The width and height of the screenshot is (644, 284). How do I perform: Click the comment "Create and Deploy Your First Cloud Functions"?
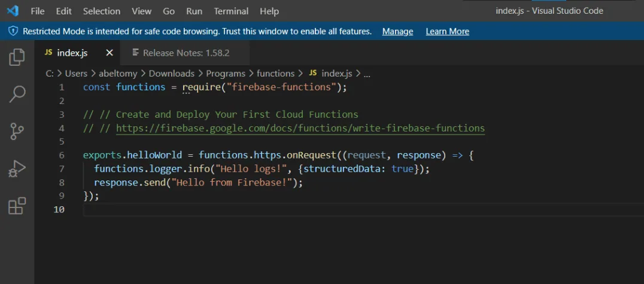[237, 115]
